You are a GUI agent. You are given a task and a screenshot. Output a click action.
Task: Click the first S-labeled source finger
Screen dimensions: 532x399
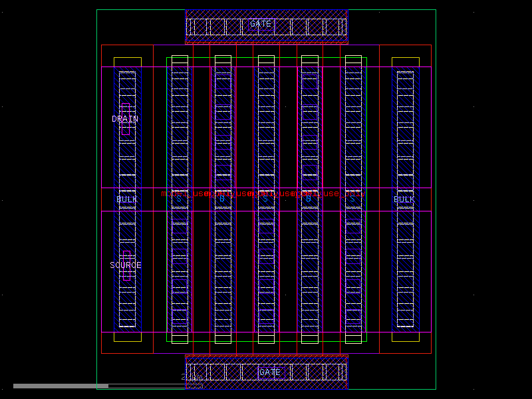coord(178,198)
